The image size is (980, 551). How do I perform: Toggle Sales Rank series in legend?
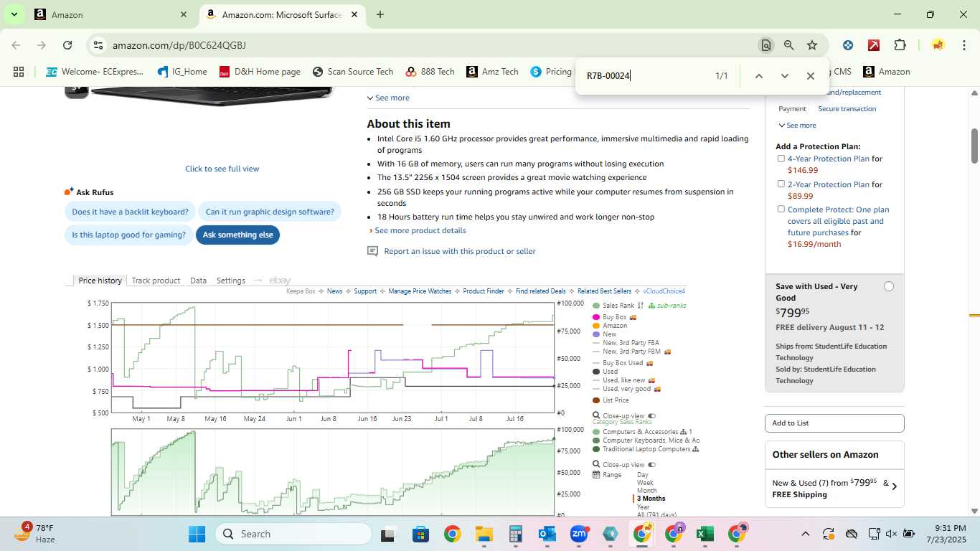613,306
